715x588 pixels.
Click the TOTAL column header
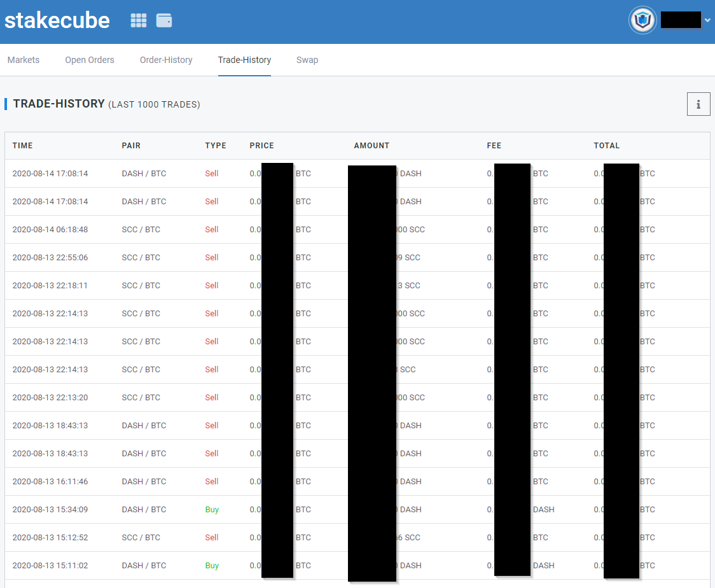(606, 146)
